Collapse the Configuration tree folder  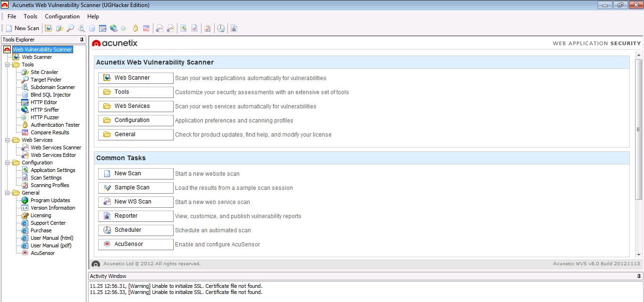[x=7, y=163]
